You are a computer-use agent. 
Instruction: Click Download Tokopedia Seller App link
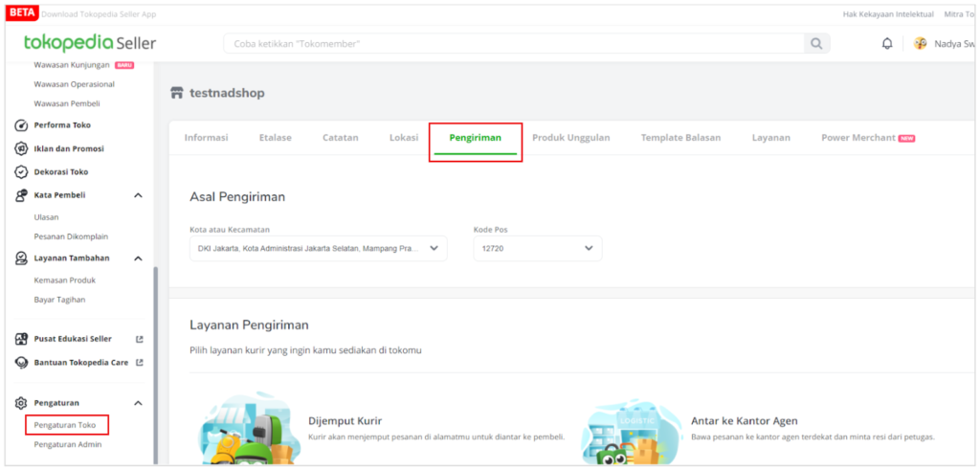pos(99,13)
